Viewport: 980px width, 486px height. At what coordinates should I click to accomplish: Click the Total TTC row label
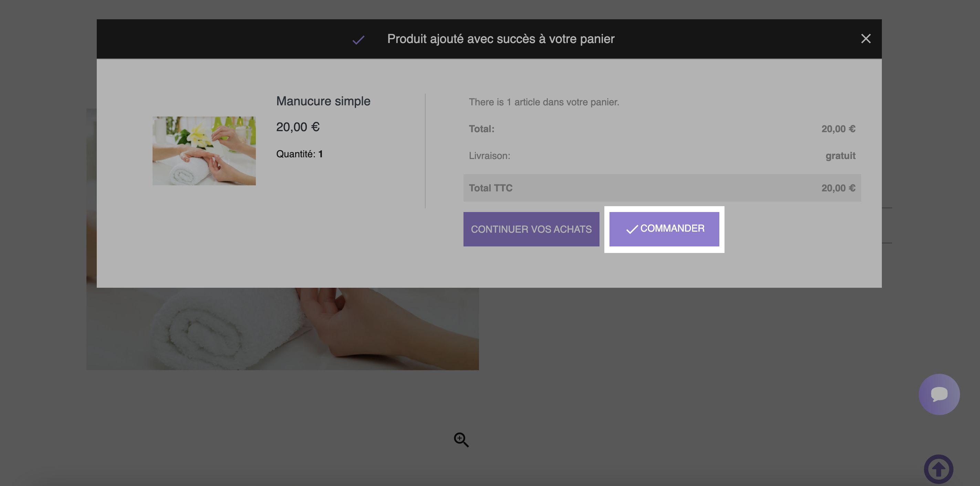pyautogui.click(x=490, y=188)
